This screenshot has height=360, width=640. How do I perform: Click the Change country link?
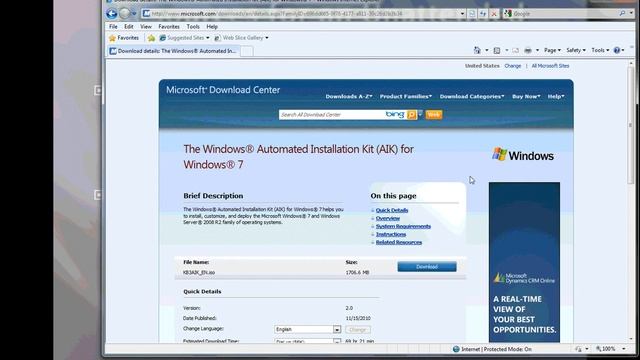pos(513,66)
